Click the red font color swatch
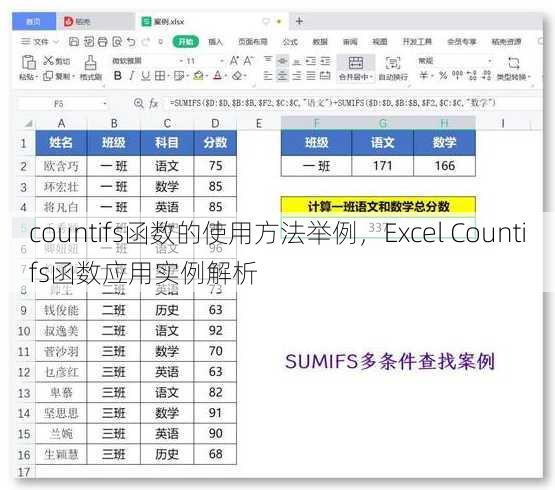Image resolution: width=555 pixels, height=490 pixels. [x=218, y=75]
